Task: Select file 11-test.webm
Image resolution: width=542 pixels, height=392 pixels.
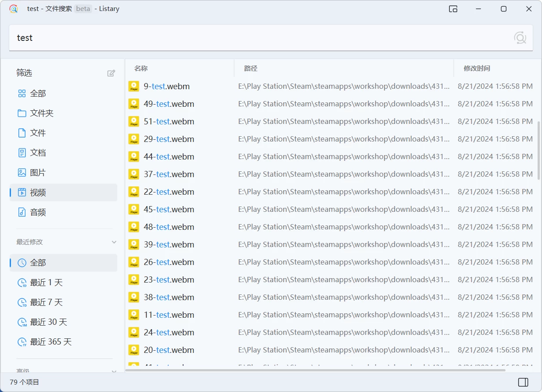Action: (x=169, y=315)
